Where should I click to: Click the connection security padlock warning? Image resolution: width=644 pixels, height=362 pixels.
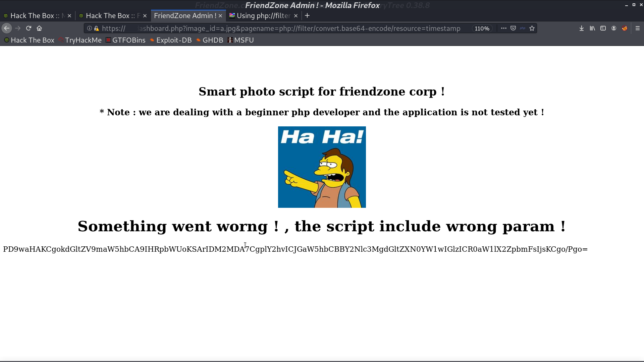97,28
